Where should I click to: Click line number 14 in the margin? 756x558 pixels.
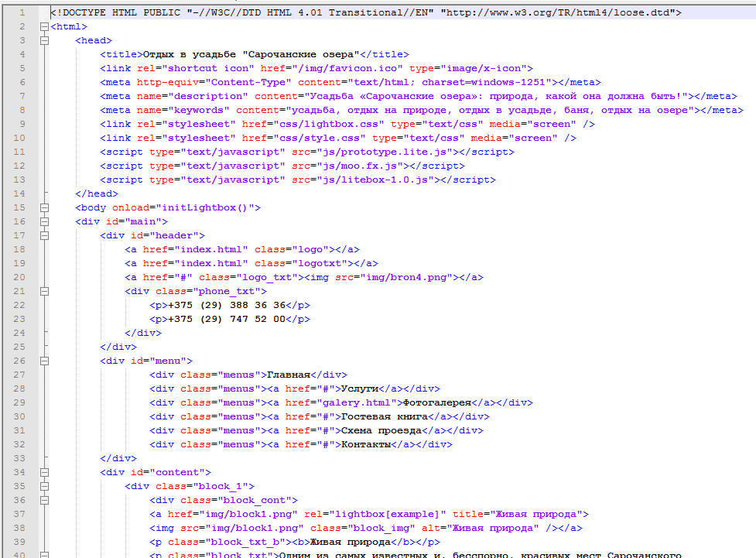click(19, 193)
